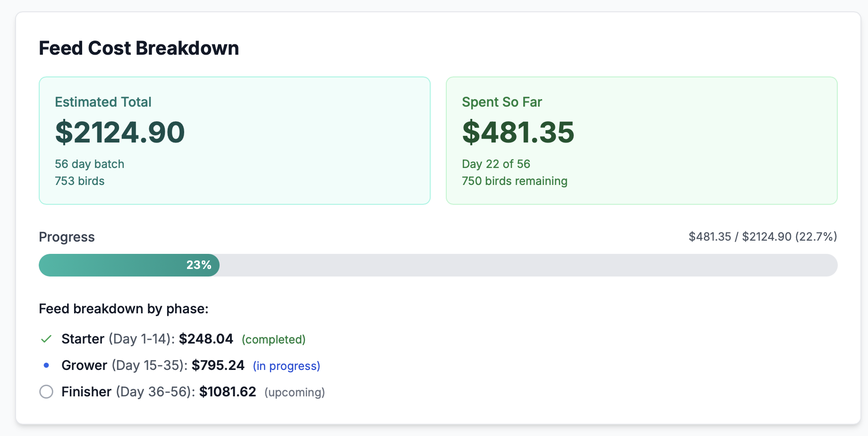Click the empty circle beside Finisher

pos(46,392)
